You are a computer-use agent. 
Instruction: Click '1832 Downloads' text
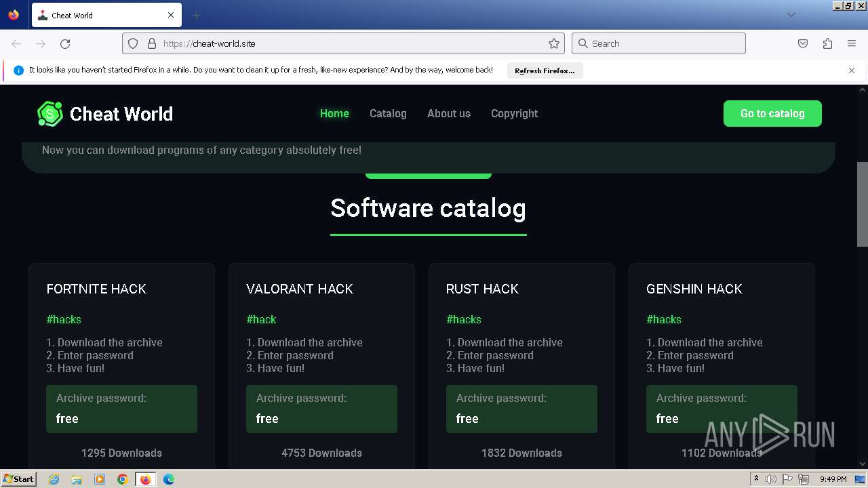click(x=521, y=453)
